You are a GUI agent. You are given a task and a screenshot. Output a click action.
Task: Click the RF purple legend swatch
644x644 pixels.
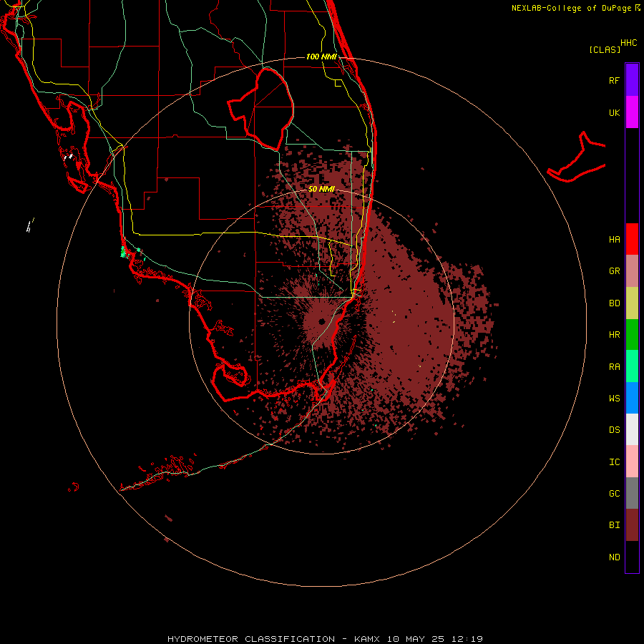click(x=632, y=80)
